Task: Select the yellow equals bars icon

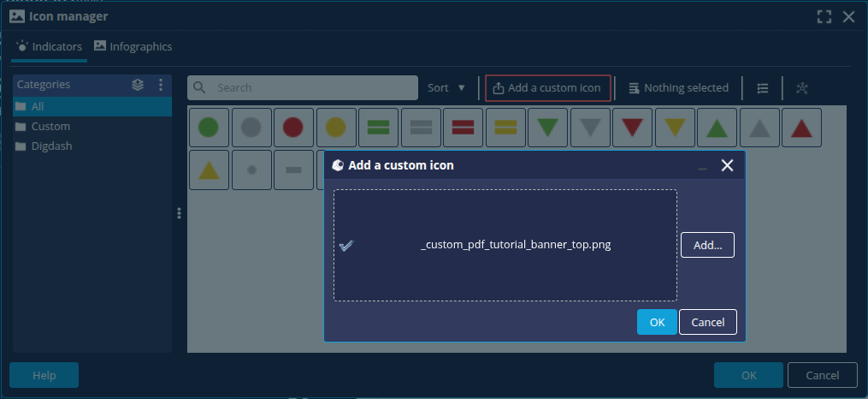Action: (505, 128)
